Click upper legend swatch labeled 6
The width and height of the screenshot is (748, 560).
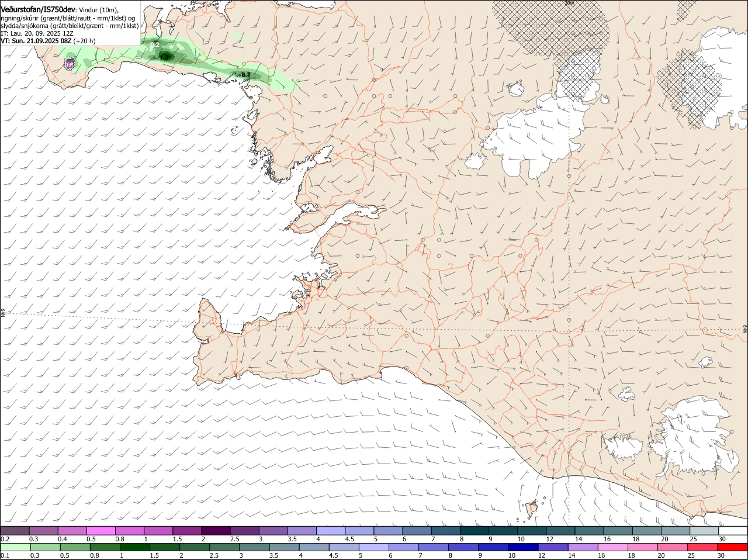(417, 530)
